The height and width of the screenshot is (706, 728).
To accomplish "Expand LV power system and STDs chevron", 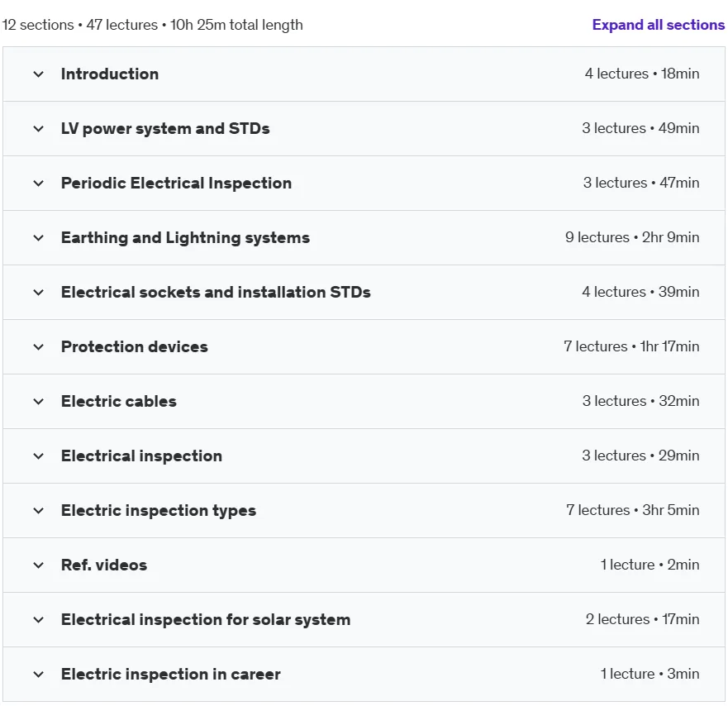I will (39, 129).
